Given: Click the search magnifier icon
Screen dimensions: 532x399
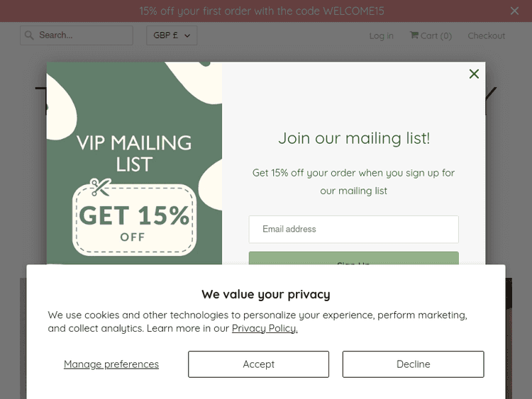Looking at the screenshot, I should [x=29, y=35].
